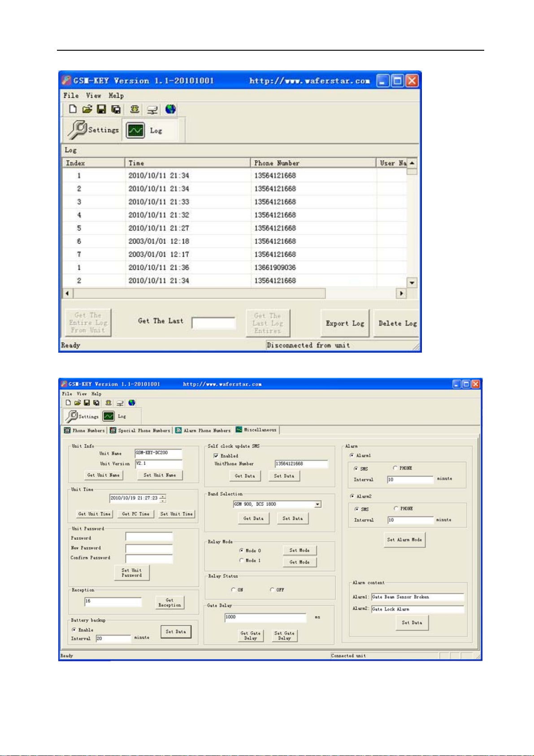Click Get Unit Name button
The image size is (534, 756).
coord(104,475)
